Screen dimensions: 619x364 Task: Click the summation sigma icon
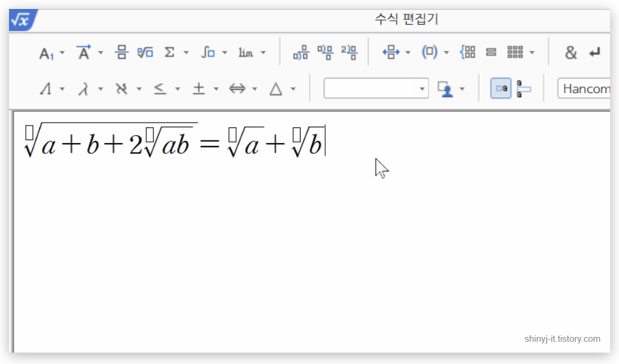pyautogui.click(x=169, y=52)
